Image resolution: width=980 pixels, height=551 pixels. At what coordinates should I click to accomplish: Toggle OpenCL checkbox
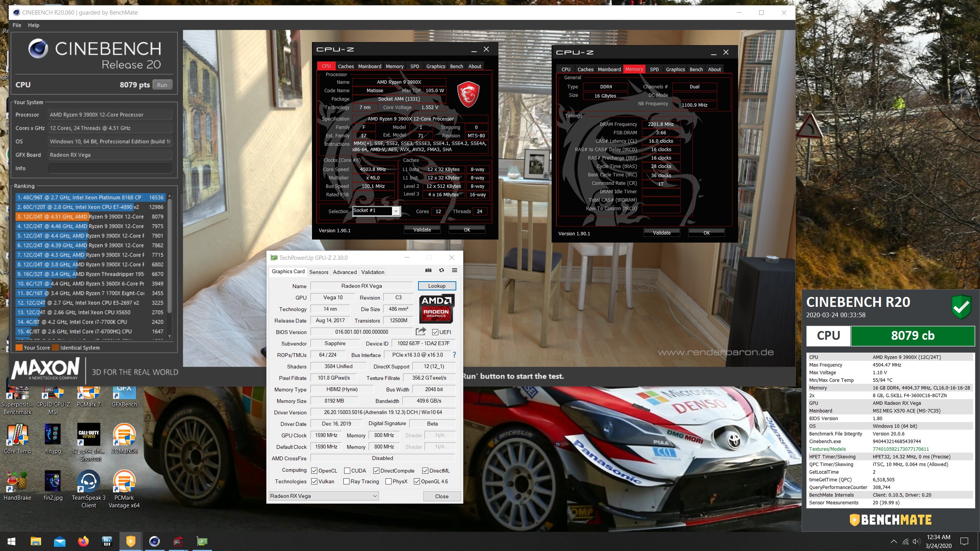314,470
